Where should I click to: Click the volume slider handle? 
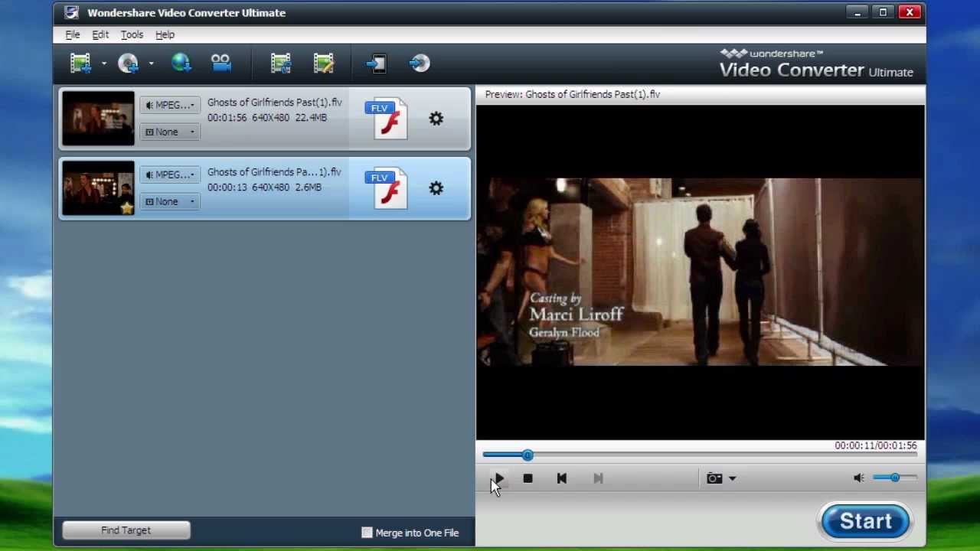click(894, 478)
